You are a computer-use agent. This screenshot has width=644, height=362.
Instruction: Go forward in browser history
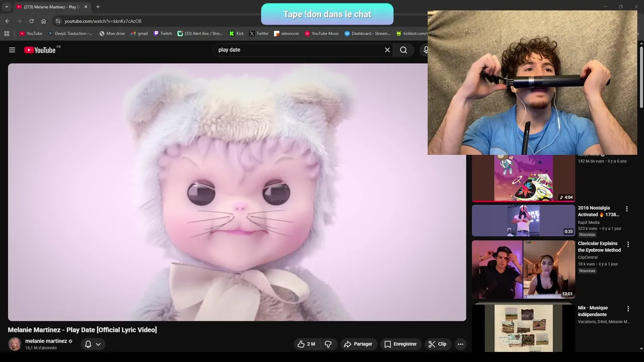(19, 21)
